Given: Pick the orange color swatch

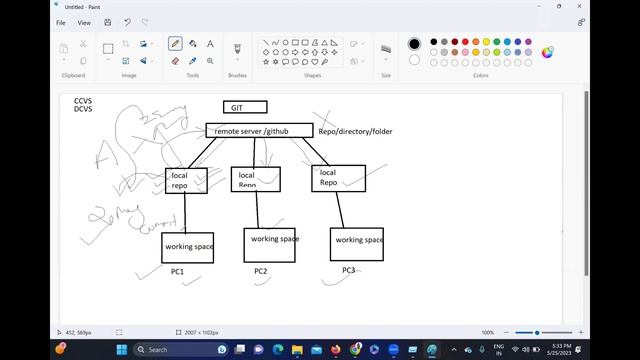Looking at the screenshot, I should [476, 42].
